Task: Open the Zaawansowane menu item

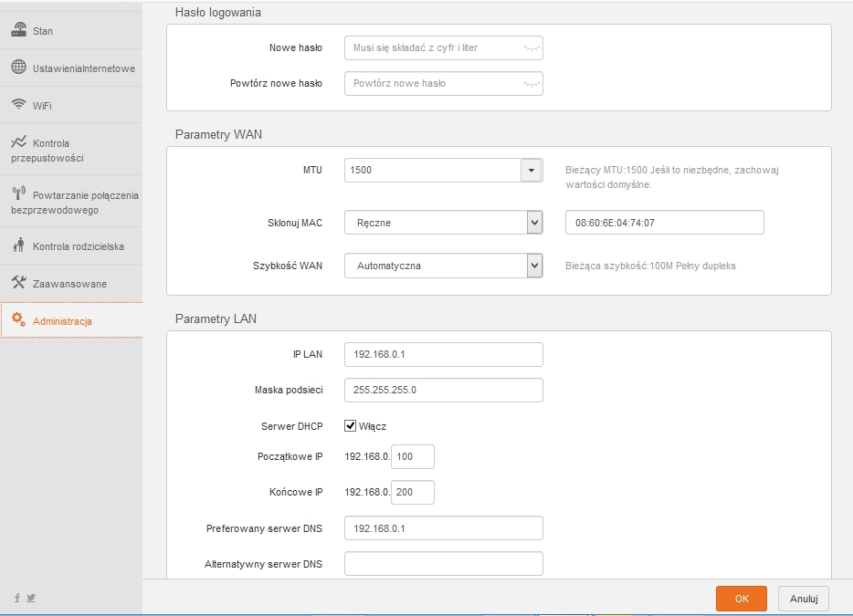Action: click(71, 283)
